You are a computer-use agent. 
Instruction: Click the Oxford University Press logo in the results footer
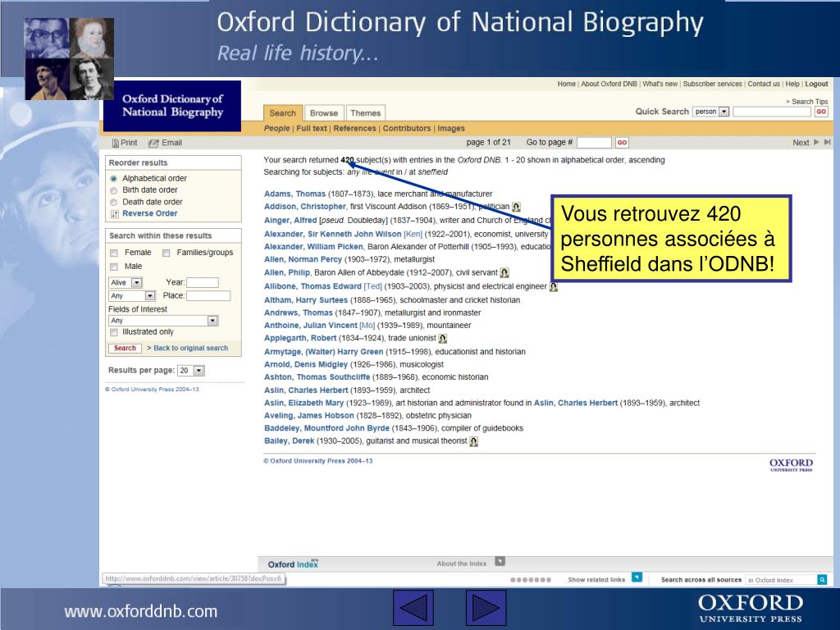tap(792, 464)
